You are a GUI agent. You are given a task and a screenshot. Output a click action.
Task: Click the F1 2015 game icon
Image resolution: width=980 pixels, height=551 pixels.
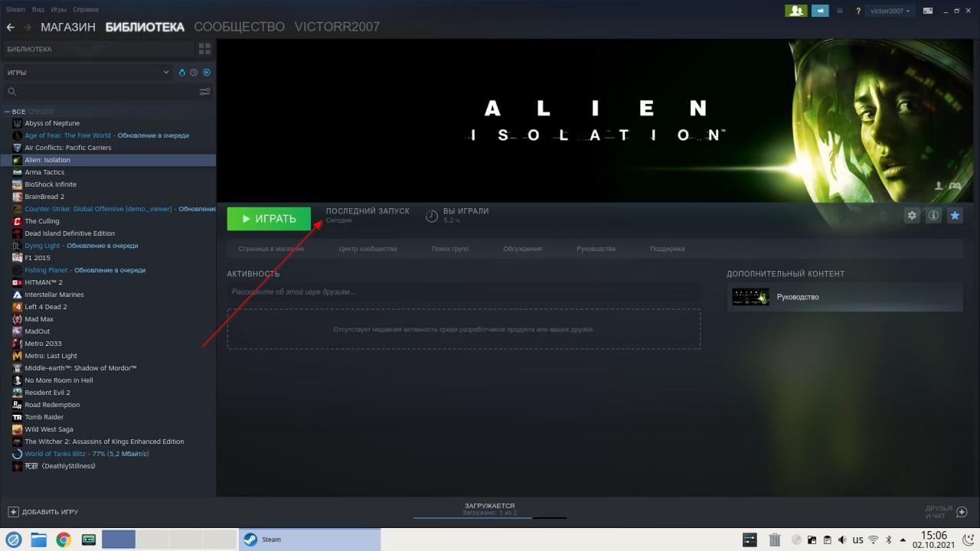pos(18,258)
